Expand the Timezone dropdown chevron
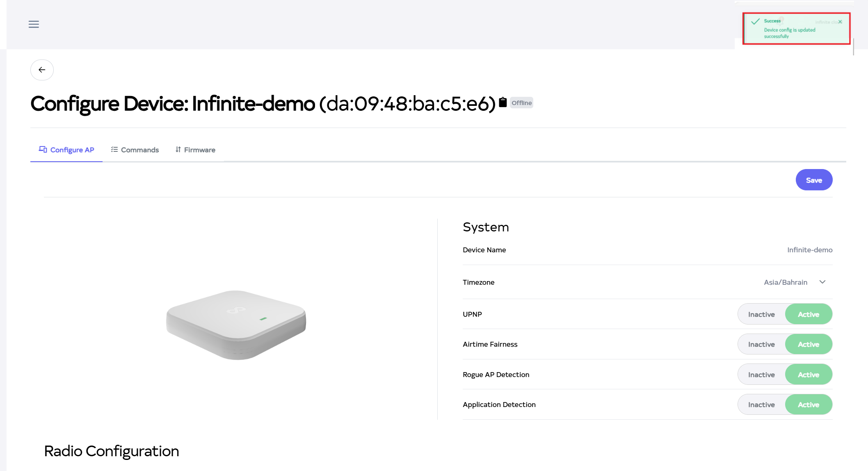The height and width of the screenshot is (471, 868). coord(822,282)
